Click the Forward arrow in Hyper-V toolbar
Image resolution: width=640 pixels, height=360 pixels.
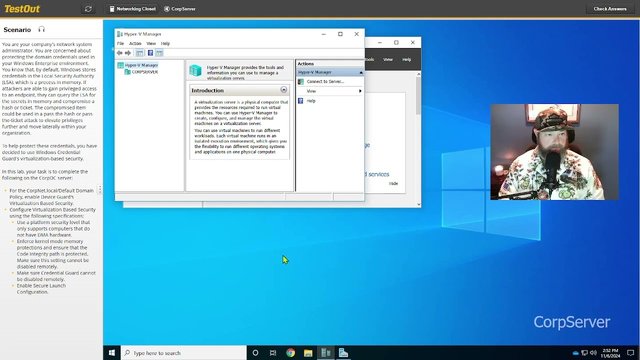[x=128, y=53]
